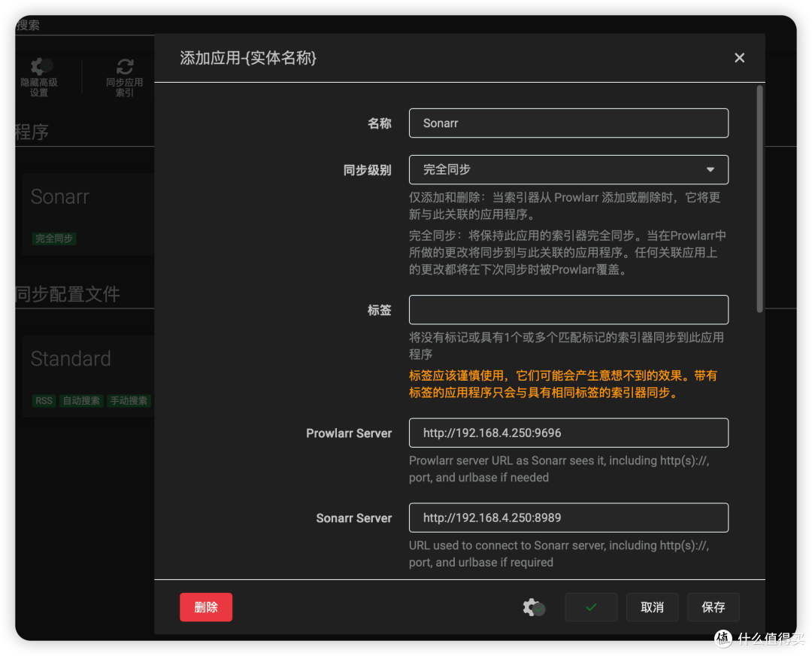This screenshot has height=656, width=812.
Task: Click the 手动搜索 badge on Standard profile
Action: (x=129, y=401)
